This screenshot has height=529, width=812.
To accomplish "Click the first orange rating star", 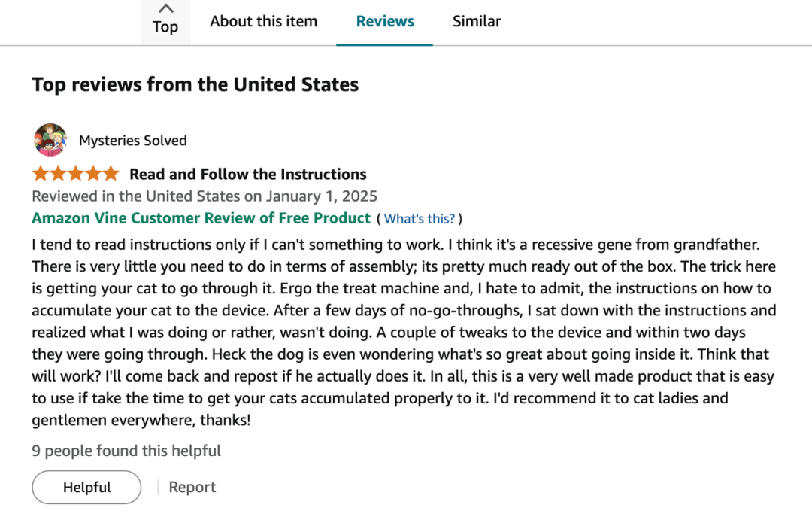I will (41, 174).
